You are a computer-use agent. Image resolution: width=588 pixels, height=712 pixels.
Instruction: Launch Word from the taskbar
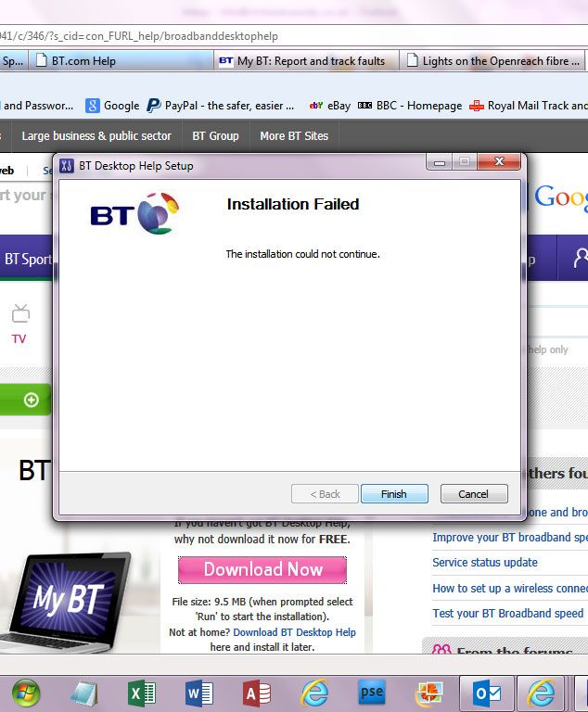pyautogui.click(x=199, y=693)
